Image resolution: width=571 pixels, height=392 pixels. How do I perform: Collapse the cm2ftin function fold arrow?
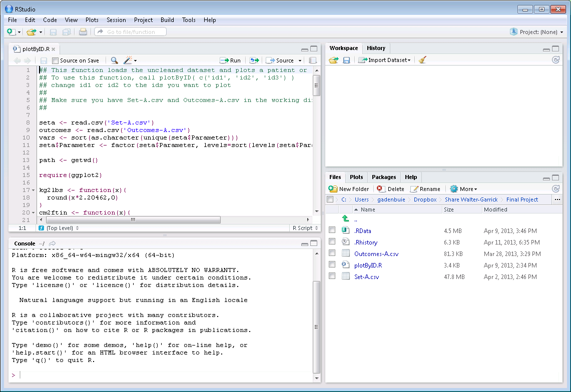(33, 213)
